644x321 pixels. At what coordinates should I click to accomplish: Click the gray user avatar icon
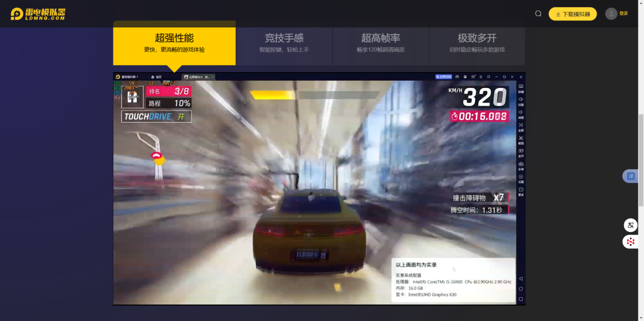tap(611, 14)
